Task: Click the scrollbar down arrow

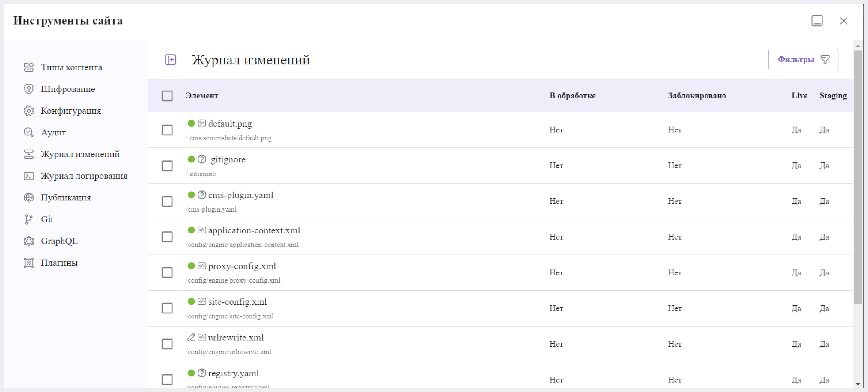Action: [858, 384]
